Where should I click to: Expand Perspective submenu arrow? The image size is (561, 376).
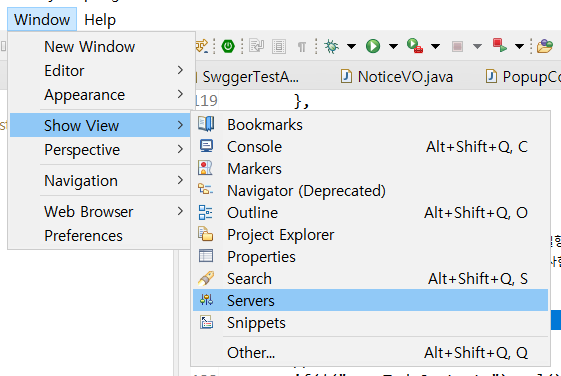pyautogui.click(x=180, y=149)
